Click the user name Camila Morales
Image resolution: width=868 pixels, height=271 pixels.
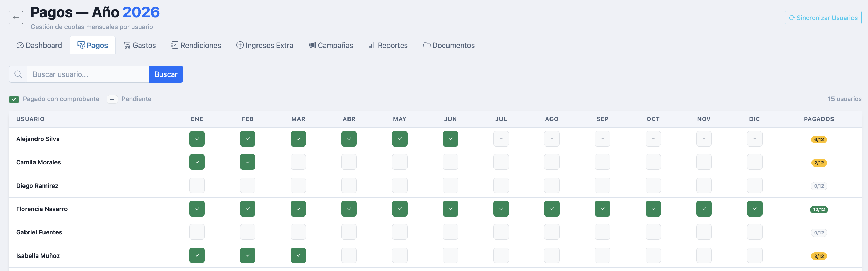(x=39, y=162)
